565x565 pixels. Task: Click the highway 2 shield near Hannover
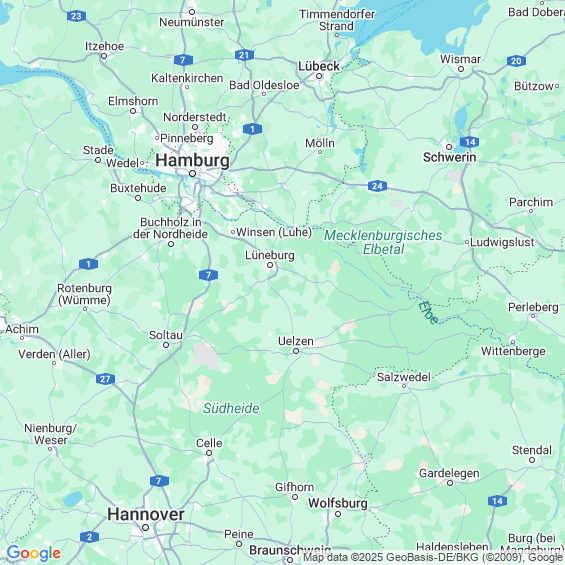coord(89,537)
